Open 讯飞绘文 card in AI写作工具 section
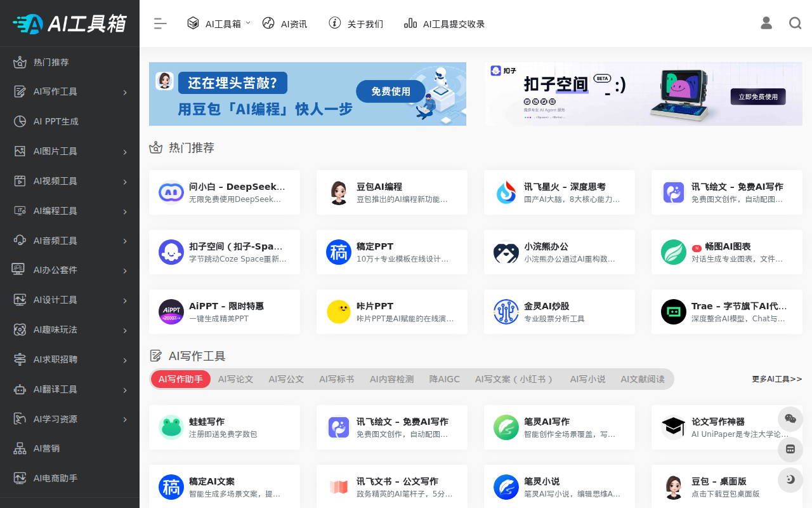This screenshot has width=812, height=508. pyautogui.click(x=392, y=427)
